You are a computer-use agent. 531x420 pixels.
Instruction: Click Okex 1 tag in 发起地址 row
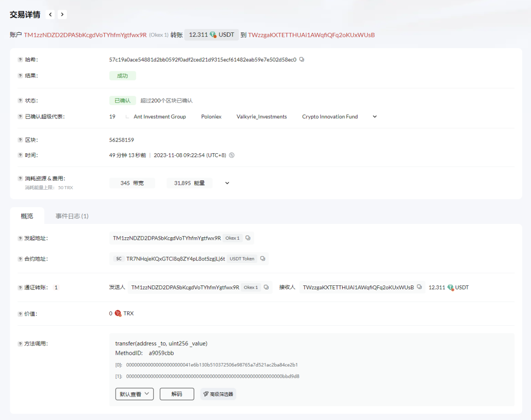[x=232, y=238]
